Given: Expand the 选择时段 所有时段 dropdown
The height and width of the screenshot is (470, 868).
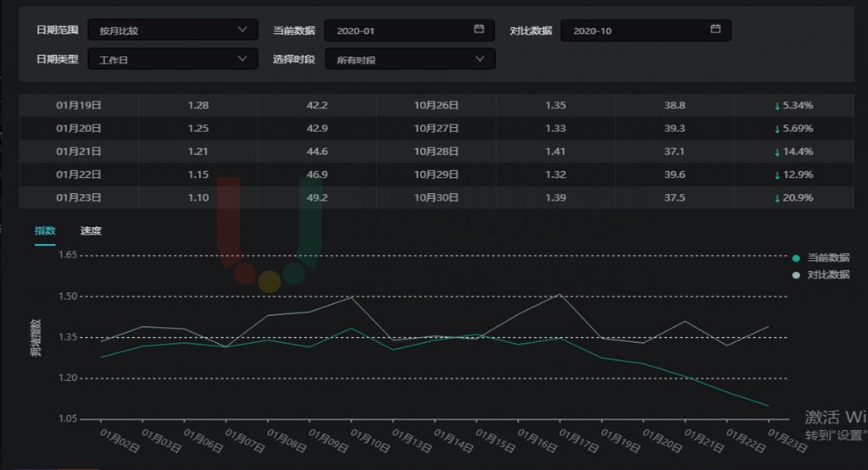Looking at the screenshot, I should point(410,59).
